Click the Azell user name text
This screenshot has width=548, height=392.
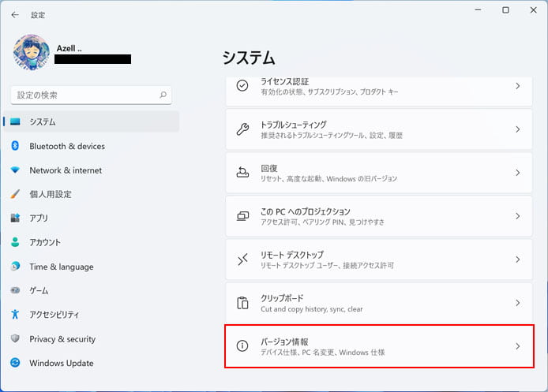pyautogui.click(x=69, y=48)
